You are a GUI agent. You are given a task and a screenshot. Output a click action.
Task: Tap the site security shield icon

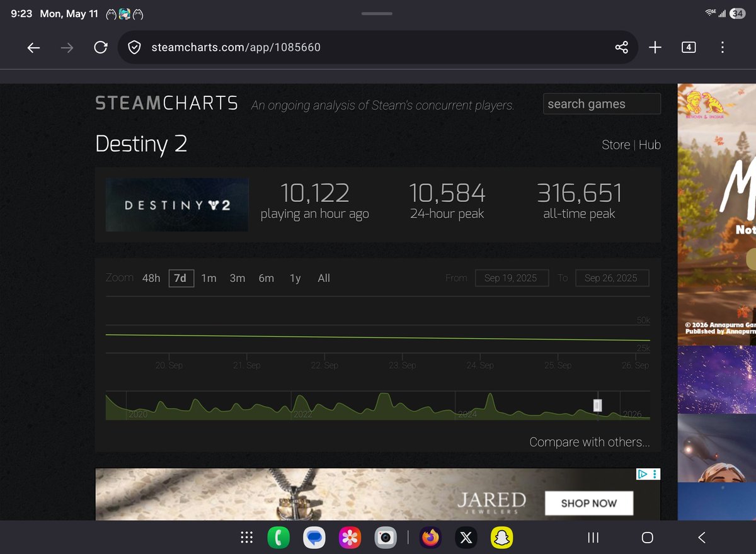134,48
